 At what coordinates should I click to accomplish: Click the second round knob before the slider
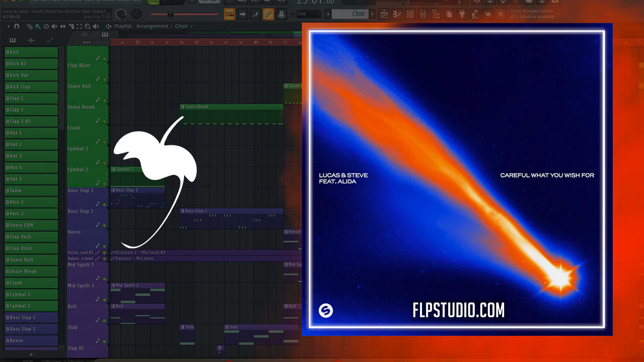[136, 14]
